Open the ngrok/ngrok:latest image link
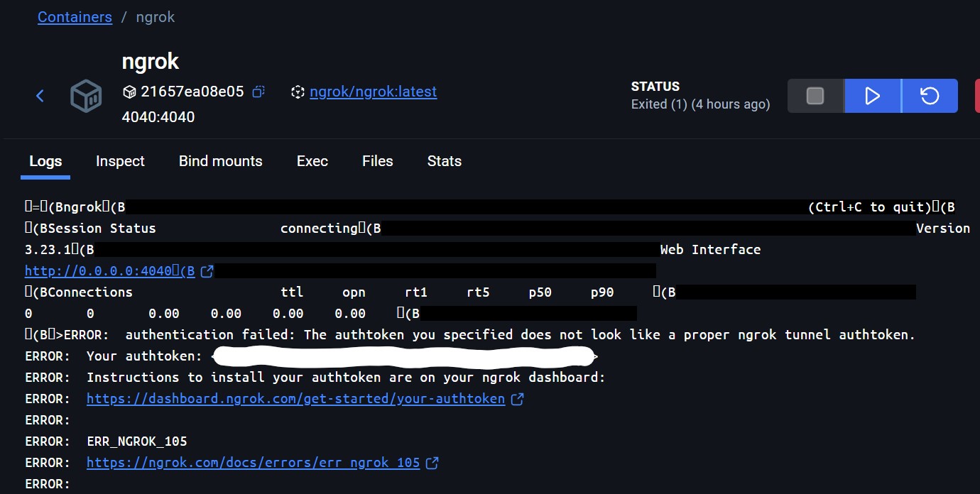Viewport: 980px width, 494px height. pyautogui.click(x=374, y=92)
